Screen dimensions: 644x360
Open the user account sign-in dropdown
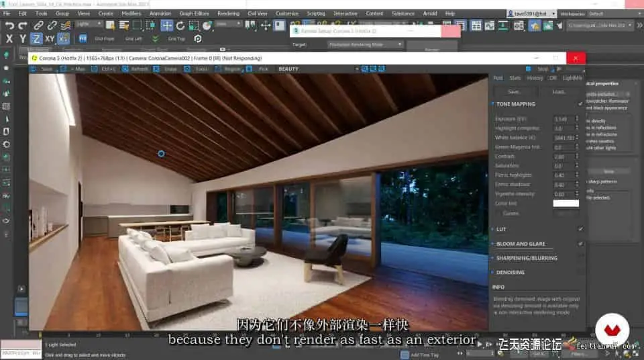[531, 13]
